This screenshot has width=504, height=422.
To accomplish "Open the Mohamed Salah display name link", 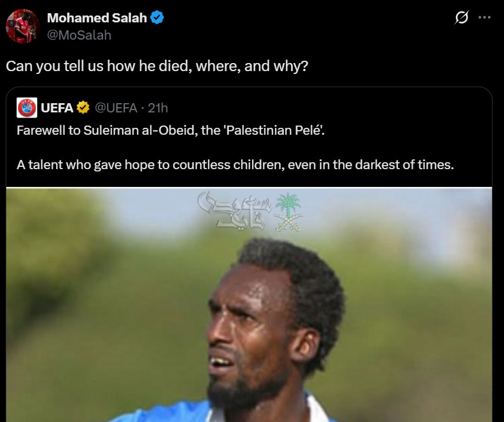I will click(x=97, y=18).
